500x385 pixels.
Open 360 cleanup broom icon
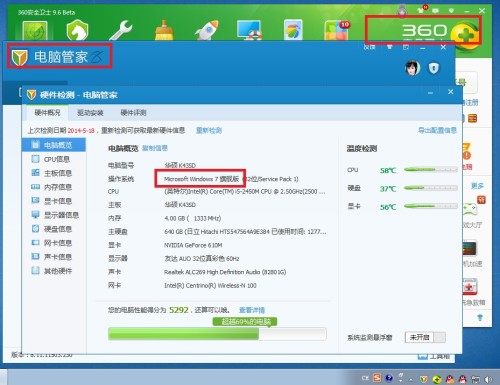click(164, 31)
